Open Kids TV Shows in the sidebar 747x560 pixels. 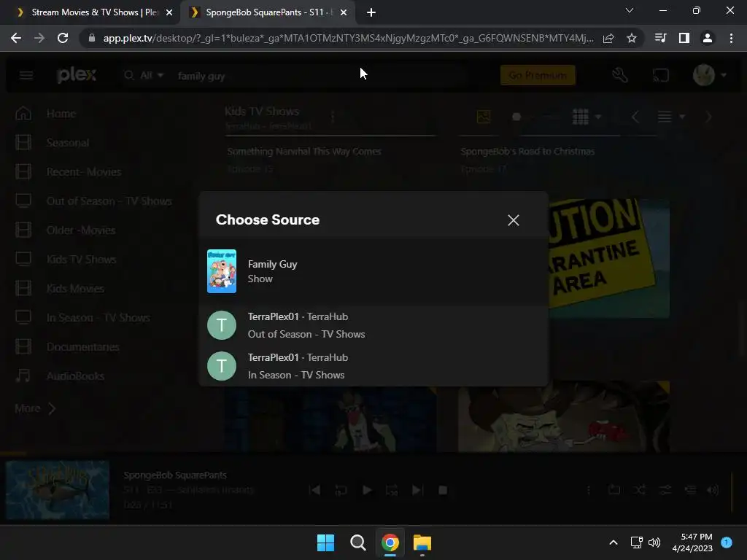[x=81, y=259]
